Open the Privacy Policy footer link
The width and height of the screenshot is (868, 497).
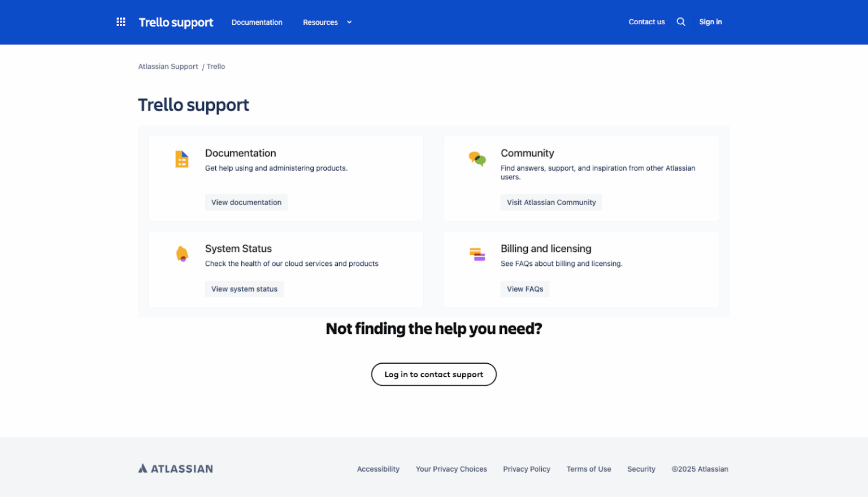coord(526,469)
